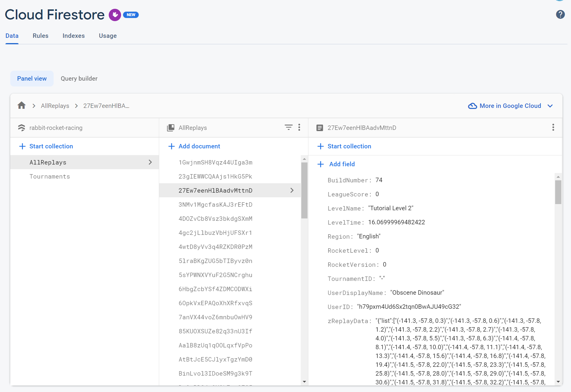Click the plus icon for Start collection in root panel

click(22, 146)
